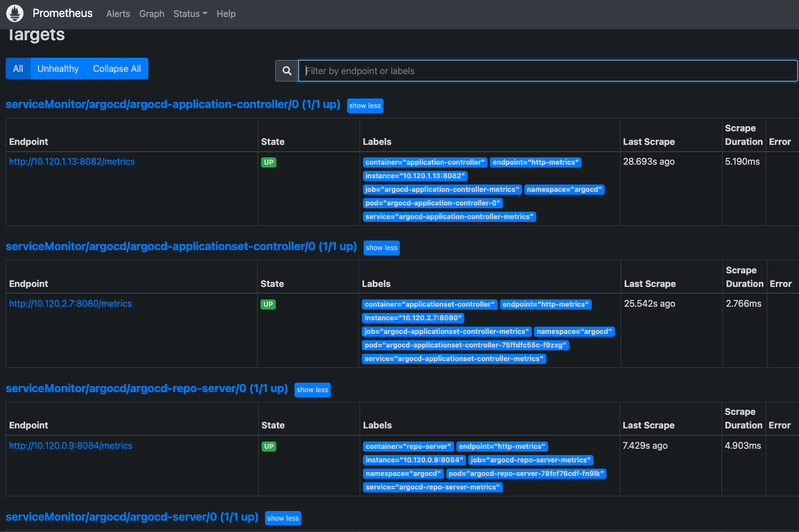799x532 pixels.
Task: Click label container="repo-server"
Action: point(408,447)
